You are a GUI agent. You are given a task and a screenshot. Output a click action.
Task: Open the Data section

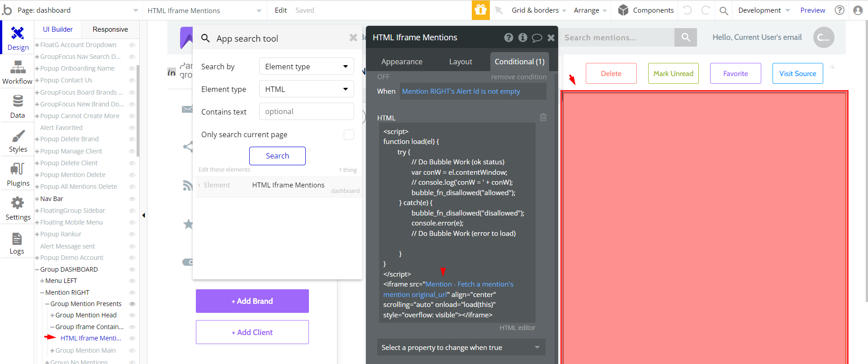tap(18, 106)
